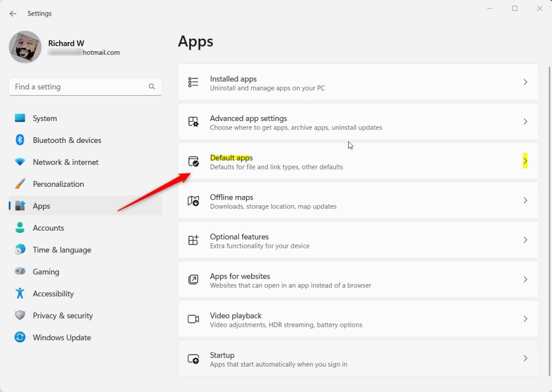Open Privacy & security page
This screenshot has width=552, height=392.
85,315
